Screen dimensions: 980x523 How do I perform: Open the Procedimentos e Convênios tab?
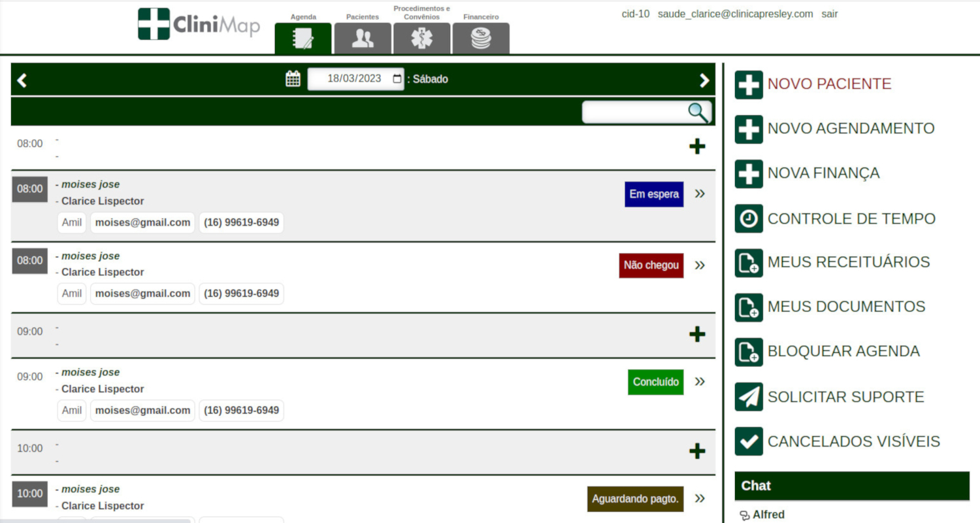coord(421,39)
